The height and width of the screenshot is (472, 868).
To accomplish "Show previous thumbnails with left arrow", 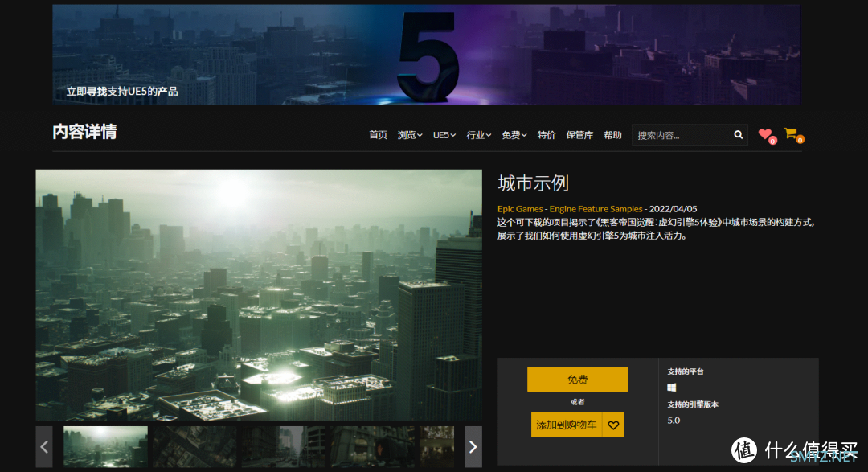I will 44,446.
